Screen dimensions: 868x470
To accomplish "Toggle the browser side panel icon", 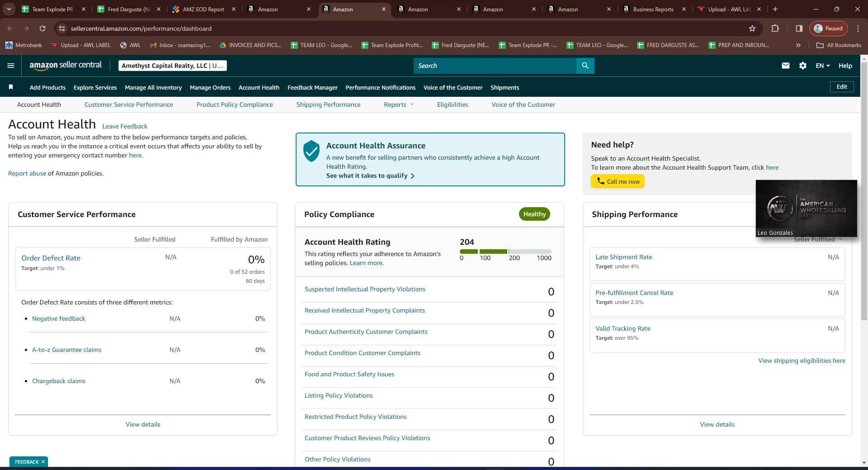I will click(799, 28).
